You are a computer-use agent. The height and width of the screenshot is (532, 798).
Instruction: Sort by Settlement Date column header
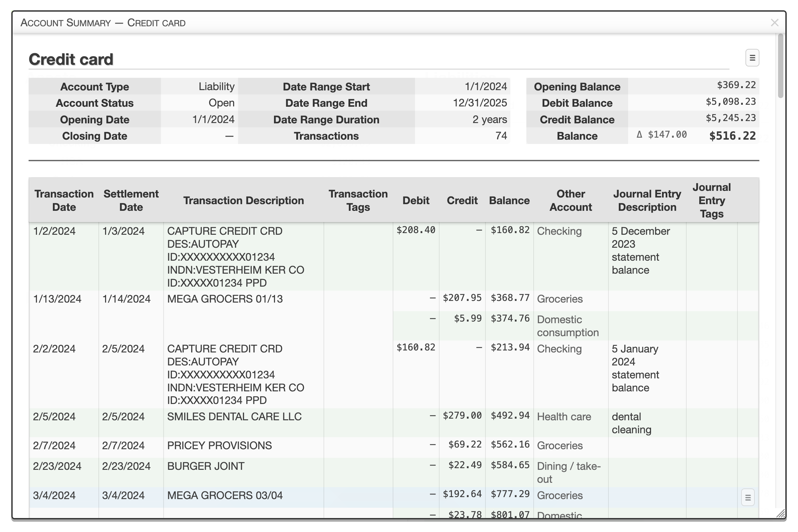(131, 200)
